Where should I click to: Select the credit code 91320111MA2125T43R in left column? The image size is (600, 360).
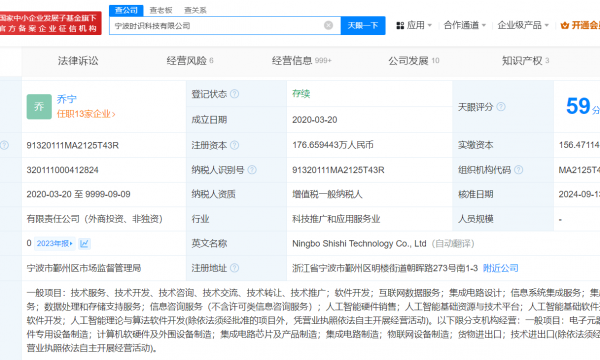(x=72, y=145)
